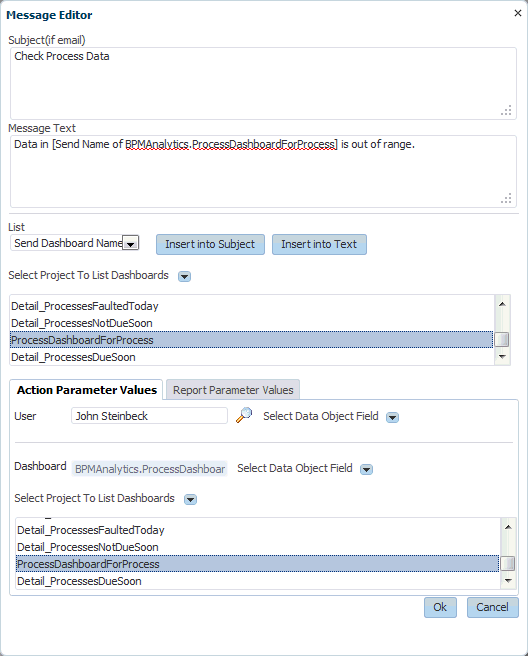Click the lower dashboard list scroll-down arrow
The width and height of the screenshot is (528, 656).
tap(508, 581)
